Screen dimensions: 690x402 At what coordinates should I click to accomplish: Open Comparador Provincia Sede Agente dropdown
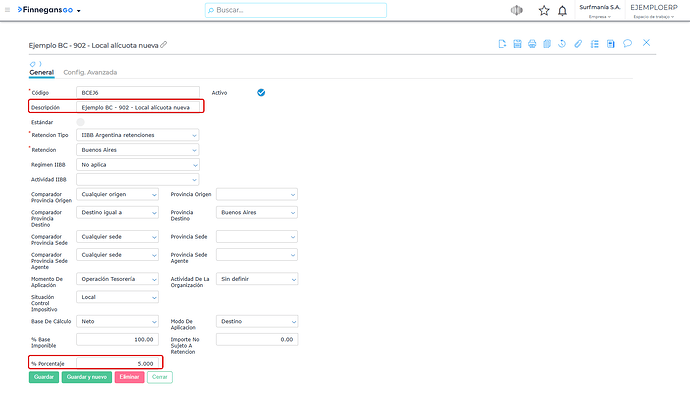(117, 255)
